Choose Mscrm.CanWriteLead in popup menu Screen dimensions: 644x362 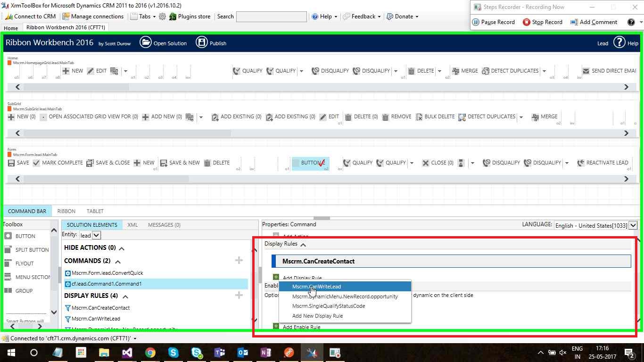tap(345, 287)
